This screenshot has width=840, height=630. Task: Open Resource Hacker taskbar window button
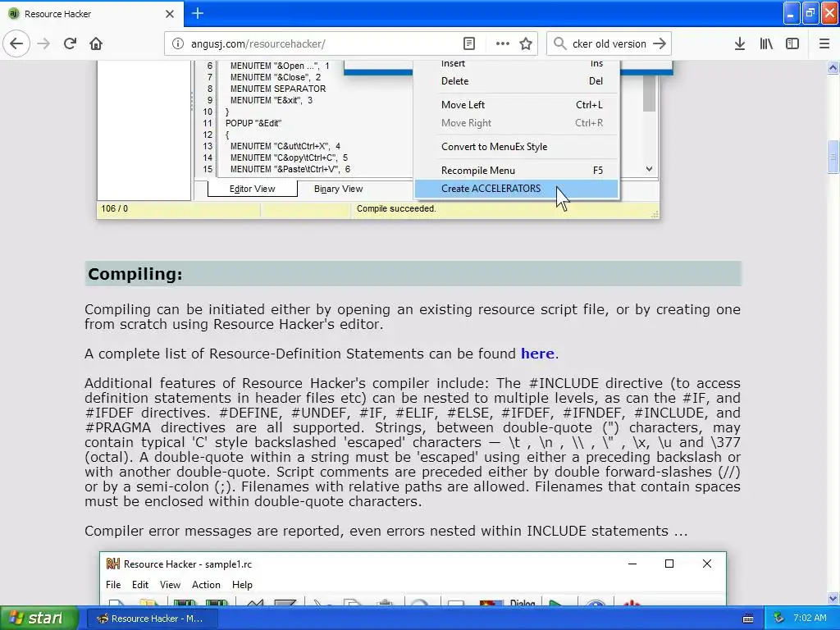(152, 619)
